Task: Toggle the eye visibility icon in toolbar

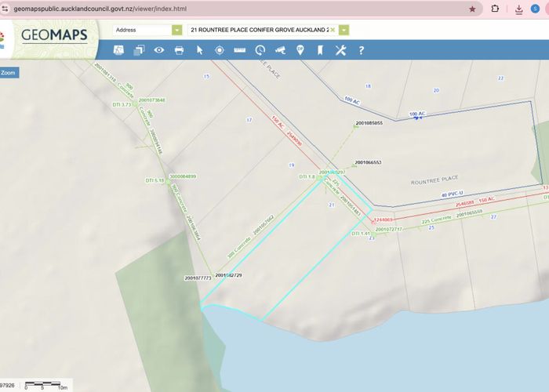Action: [x=159, y=50]
